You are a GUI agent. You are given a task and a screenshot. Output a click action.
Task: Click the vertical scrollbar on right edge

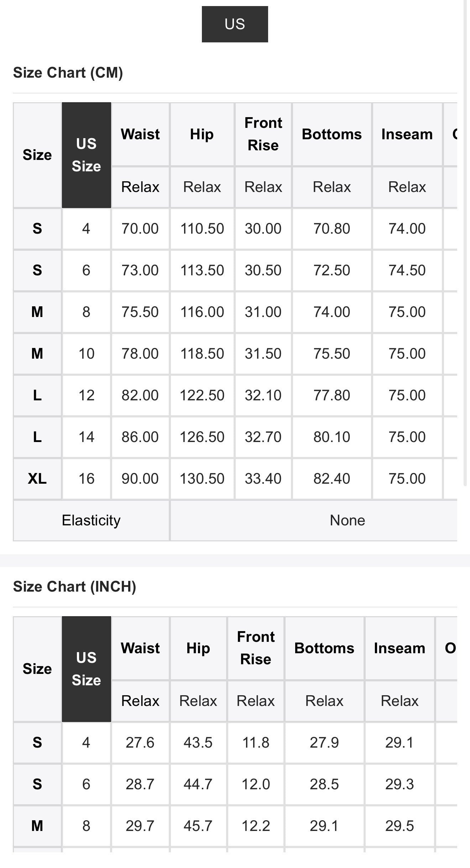coord(465,242)
